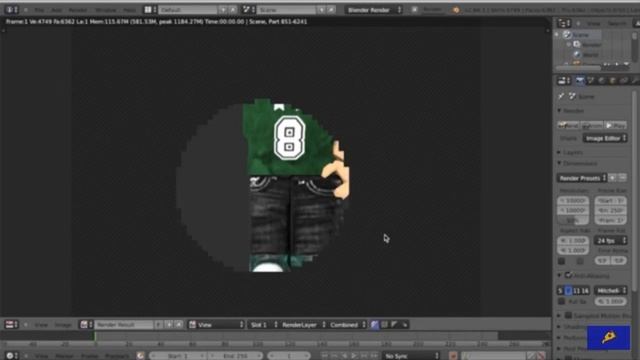The image size is (640, 360).
Task: Collapse the Render panel
Action: 560,111
